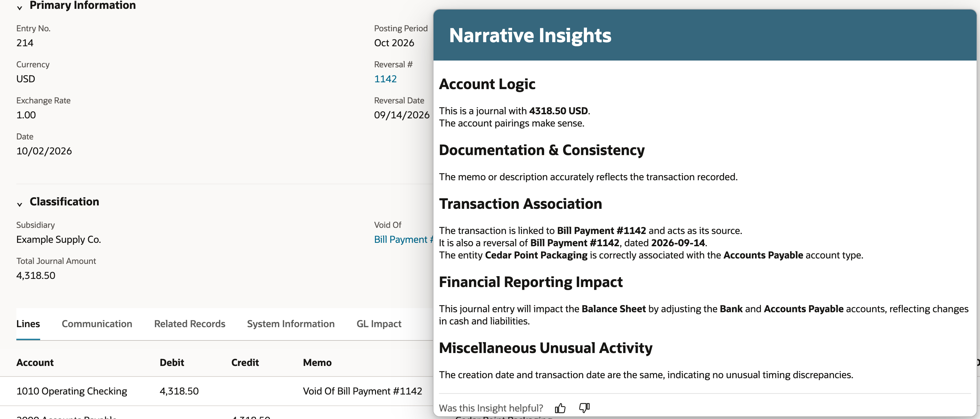
Task: Open Reversal # 1142 link
Action: pyautogui.click(x=385, y=79)
